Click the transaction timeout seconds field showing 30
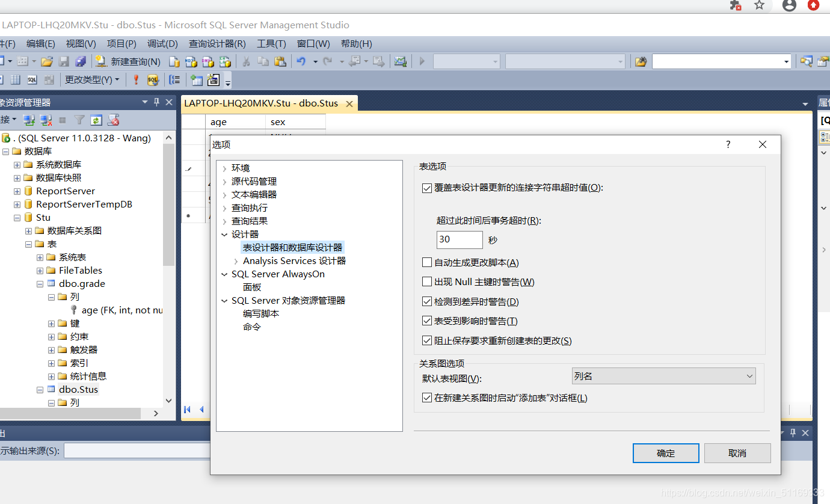Image resolution: width=830 pixels, height=504 pixels. click(460, 239)
